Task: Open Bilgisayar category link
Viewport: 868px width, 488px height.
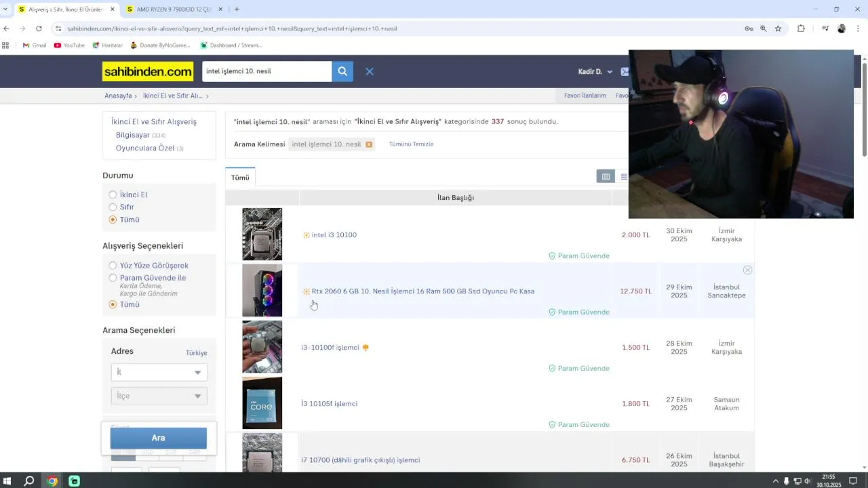Action: tap(132, 135)
